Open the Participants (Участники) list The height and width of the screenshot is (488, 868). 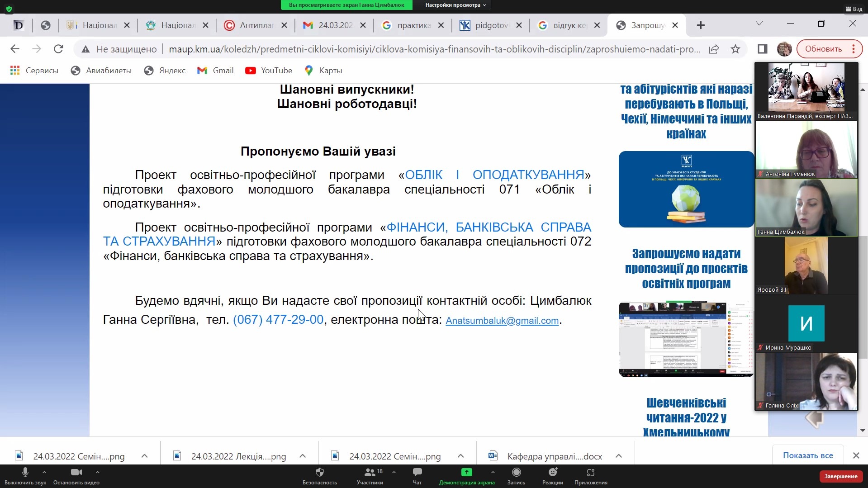(x=370, y=476)
